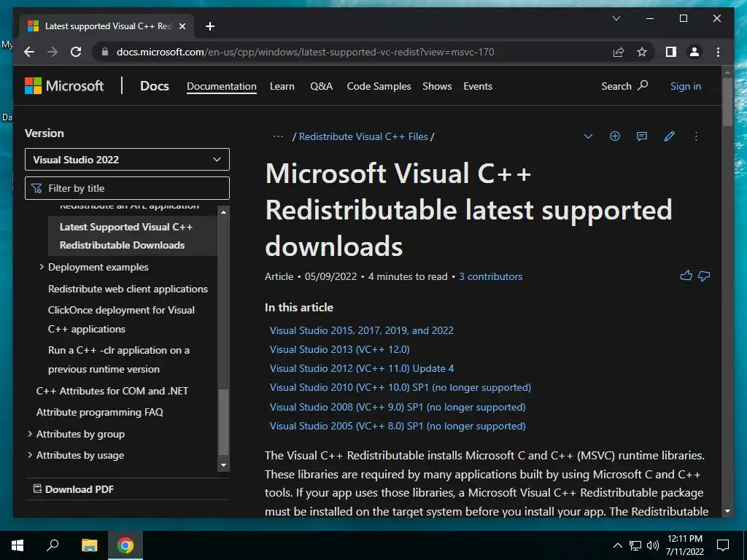Jump to Visual Studio 2008 SP1 section
The width and height of the screenshot is (747, 560).
(398, 407)
